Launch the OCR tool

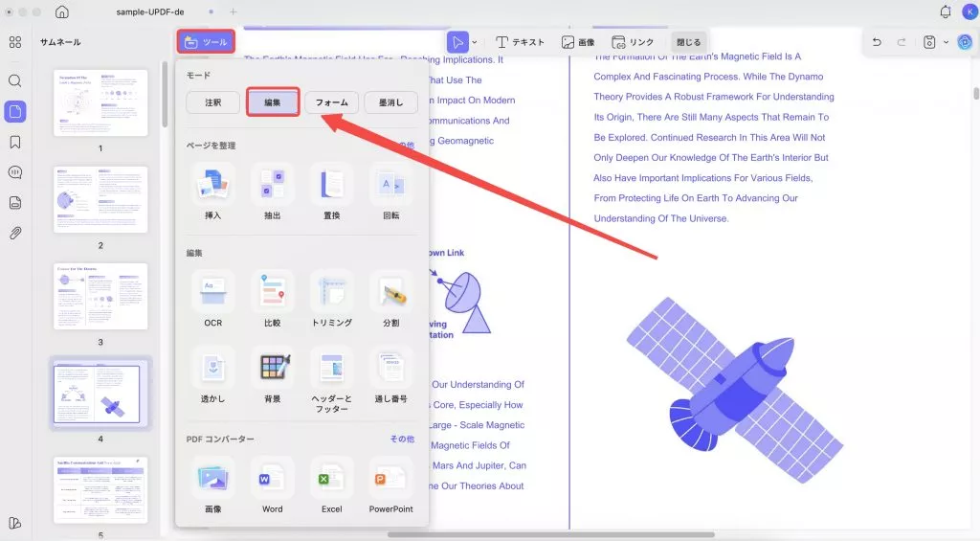pos(213,299)
